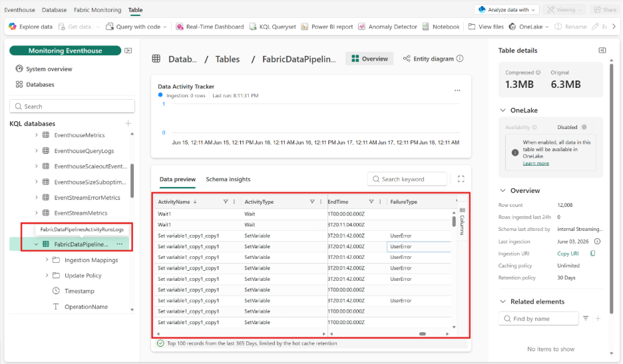Expand data preview to full screen
Image resolution: width=623 pixels, height=364 pixels.
pyautogui.click(x=461, y=179)
